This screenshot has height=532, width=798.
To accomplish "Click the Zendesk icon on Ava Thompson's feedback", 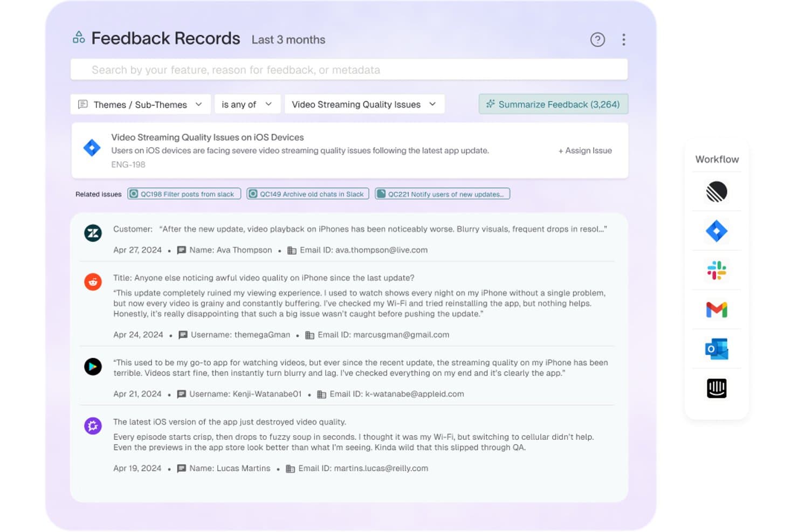I will tap(93, 233).
